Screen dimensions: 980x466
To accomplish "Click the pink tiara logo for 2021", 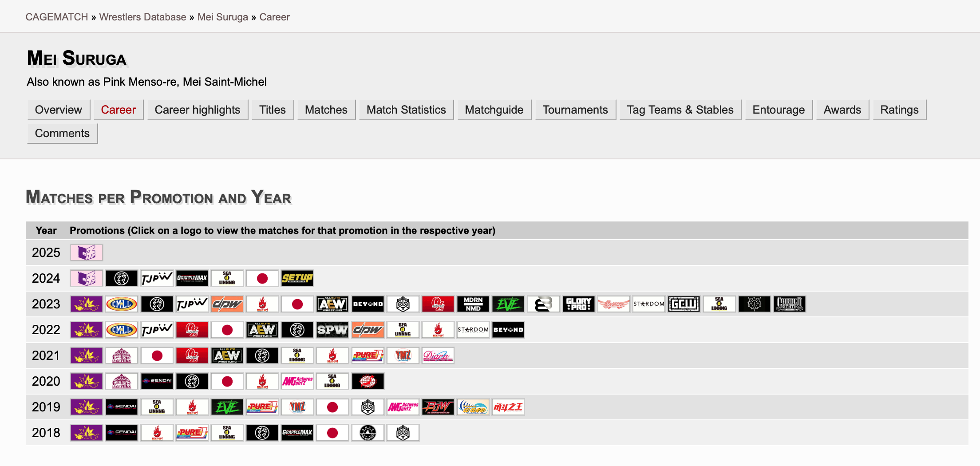I will click(x=122, y=355).
